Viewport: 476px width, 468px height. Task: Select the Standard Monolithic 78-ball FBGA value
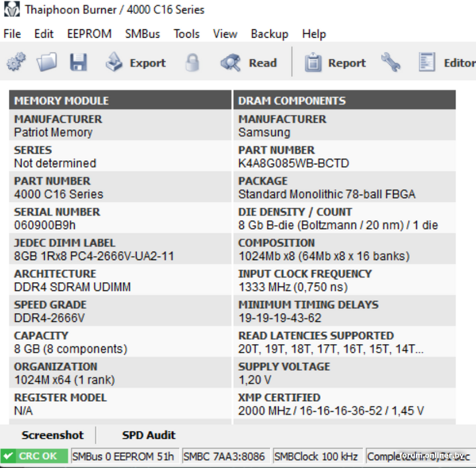click(x=327, y=194)
